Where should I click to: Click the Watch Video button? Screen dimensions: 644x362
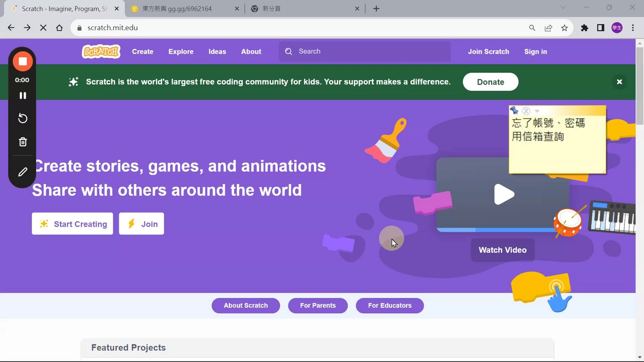(x=503, y=250)
